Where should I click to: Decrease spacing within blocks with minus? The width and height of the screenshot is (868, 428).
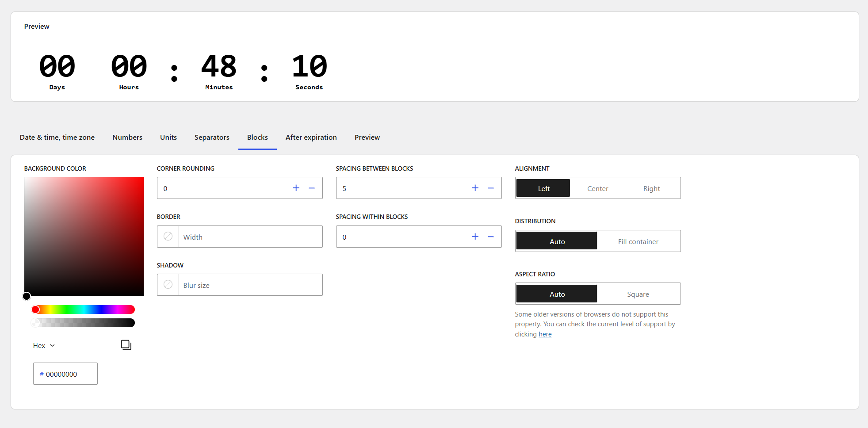pyautogui.click(x=491, y=237)
